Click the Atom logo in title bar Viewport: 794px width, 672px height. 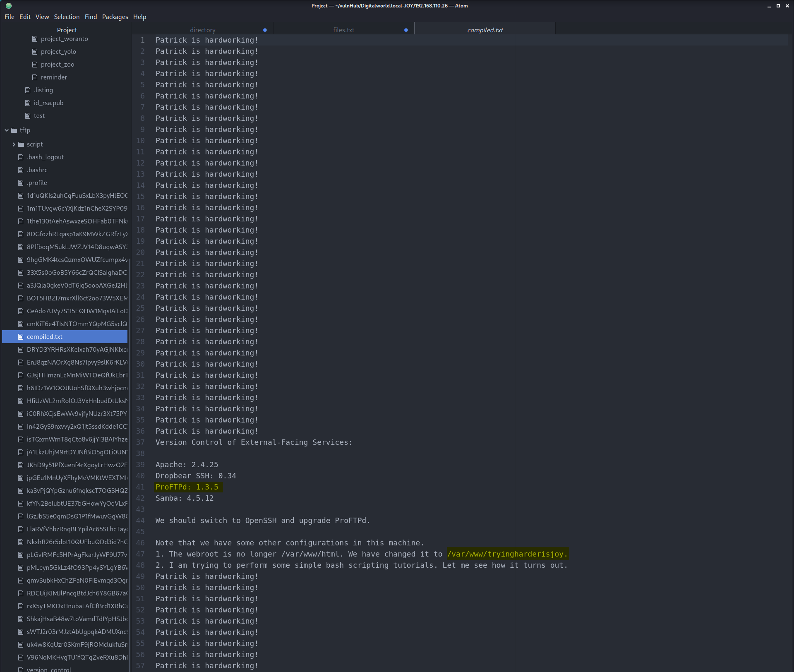pos(8,6)
